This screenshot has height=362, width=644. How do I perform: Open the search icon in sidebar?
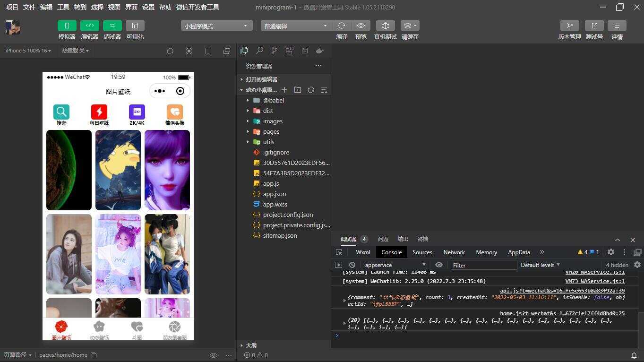click(259, 51)
